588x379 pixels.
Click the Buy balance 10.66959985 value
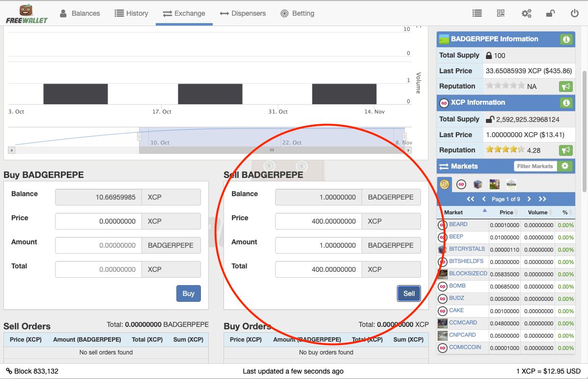point(98,198)
